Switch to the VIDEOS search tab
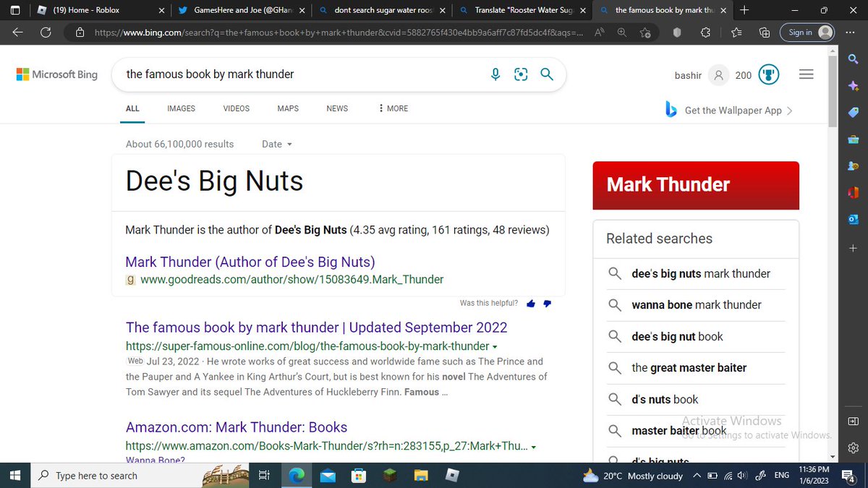868x488 pixels. [237, 108]
